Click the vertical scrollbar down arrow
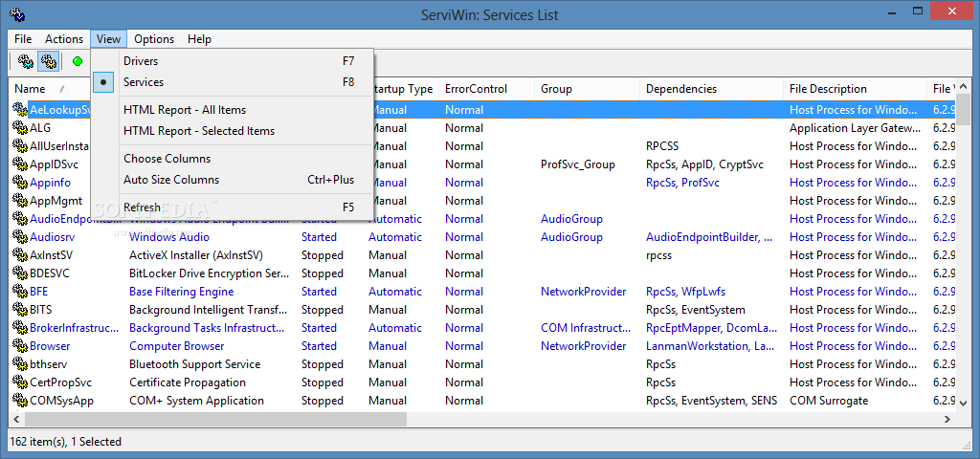The width and height of the screenshot is (980, 459). 964,403
